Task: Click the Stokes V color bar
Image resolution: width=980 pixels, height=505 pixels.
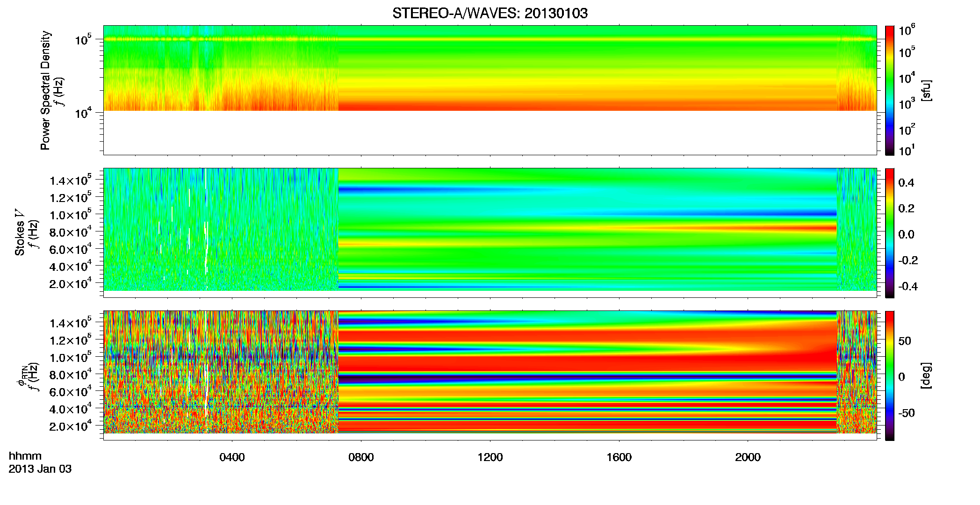Action: tap(890, 232)
